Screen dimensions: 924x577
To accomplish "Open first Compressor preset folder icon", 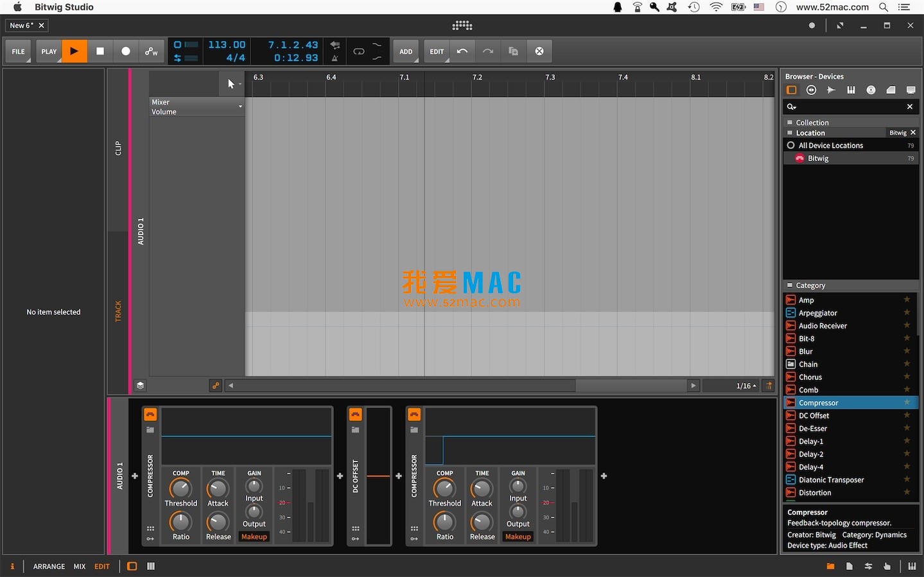I will click(x=150, y=430).
